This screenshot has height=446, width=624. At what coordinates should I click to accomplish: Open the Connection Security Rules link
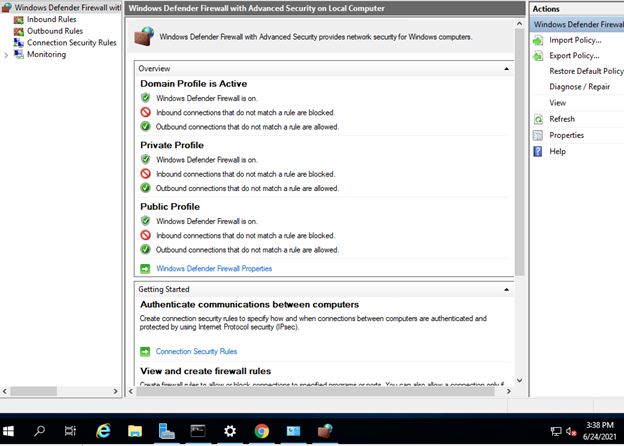click(196, 351)
